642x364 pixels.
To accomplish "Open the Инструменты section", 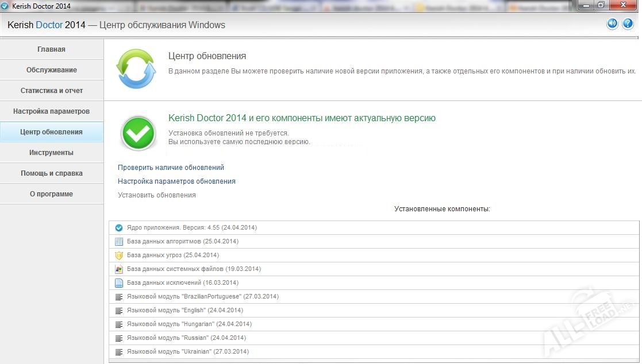I will coord(52,153).
